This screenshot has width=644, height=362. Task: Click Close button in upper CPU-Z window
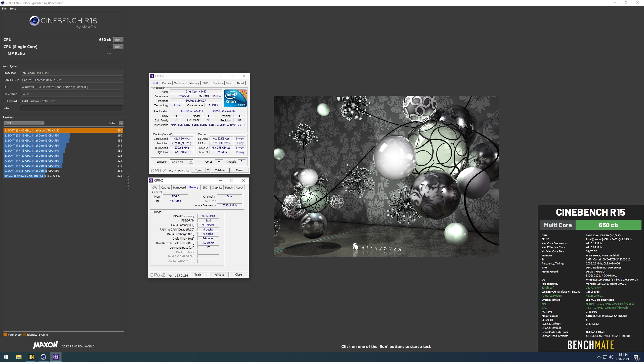click(239, 170)
